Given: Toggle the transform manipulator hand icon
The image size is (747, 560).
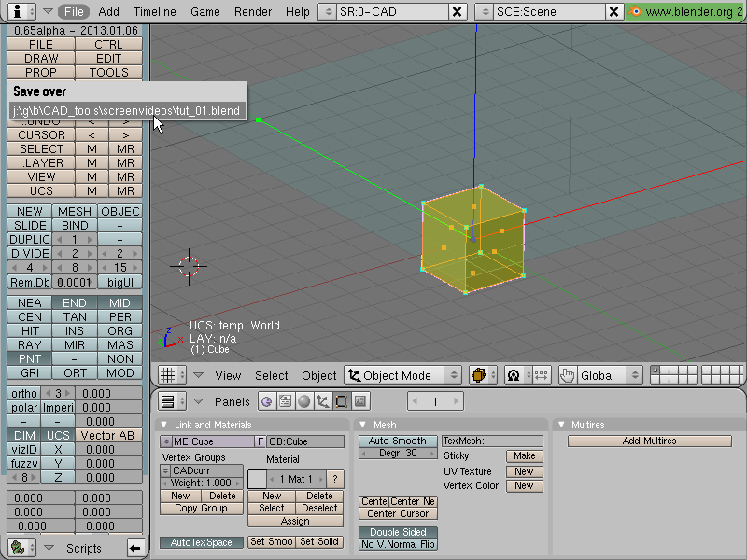Looking at the screenshot, I should click(568, 375).
